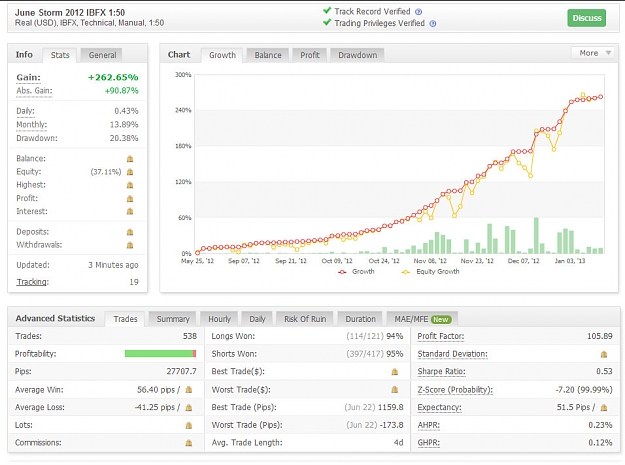Screen dimensions: 625x465
Task: Click the lock icon next to Equity
Action: pyautogui.click(x=130, y=172)
